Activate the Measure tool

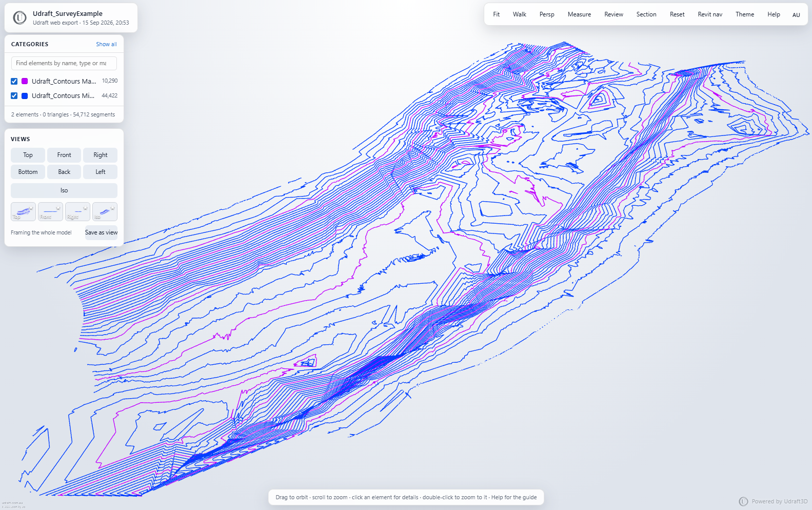(579, 14)
